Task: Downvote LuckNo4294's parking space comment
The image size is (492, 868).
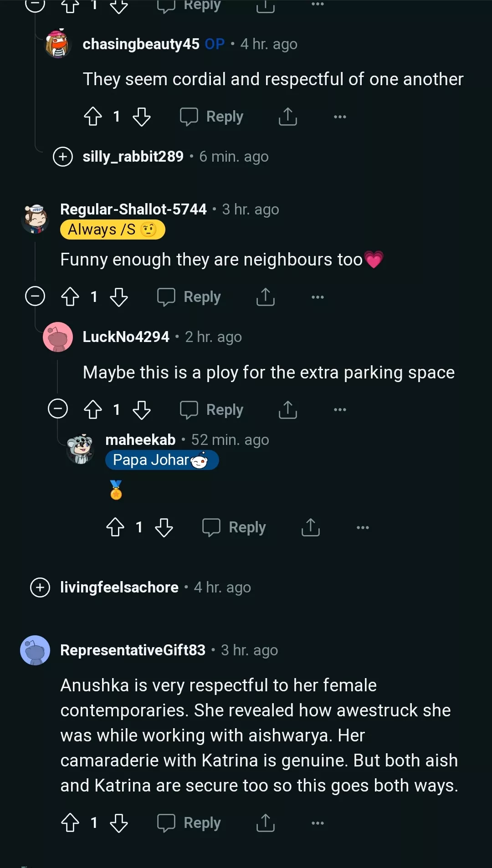Action: point(141,410)
